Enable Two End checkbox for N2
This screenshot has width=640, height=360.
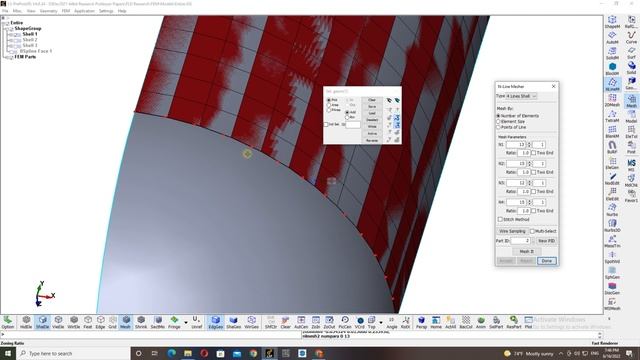tap(533, 172)
